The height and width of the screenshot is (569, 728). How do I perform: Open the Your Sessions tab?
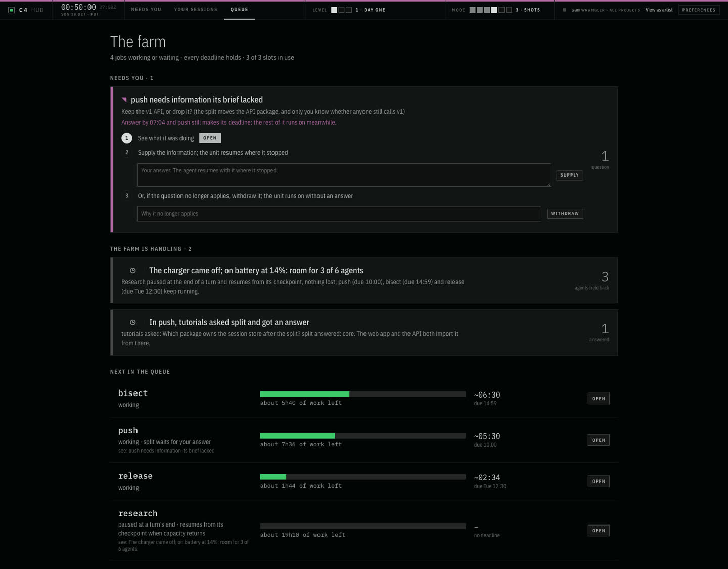(x=196, y=10)
